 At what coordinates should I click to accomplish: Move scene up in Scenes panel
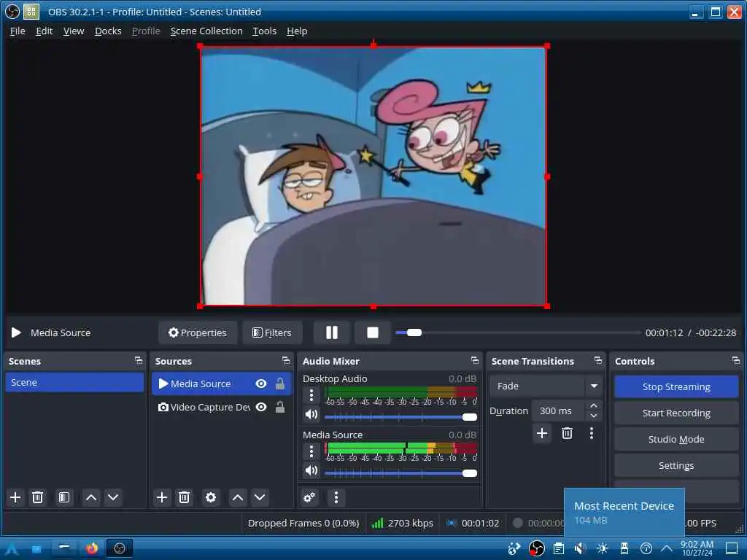(91, 497)
